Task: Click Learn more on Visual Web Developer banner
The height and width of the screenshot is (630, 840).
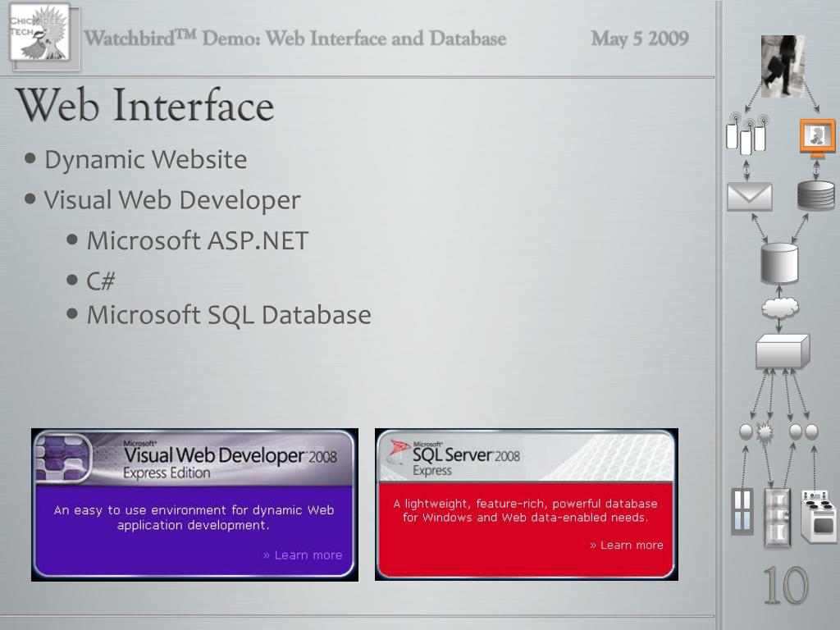Action: click(x=303, y=555)
